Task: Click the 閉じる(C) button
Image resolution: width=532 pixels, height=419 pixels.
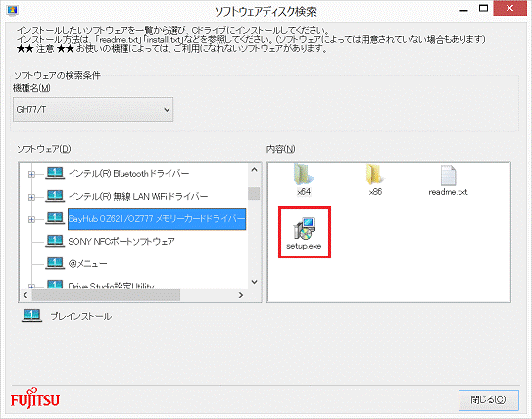Action: [x=489, y=400]
